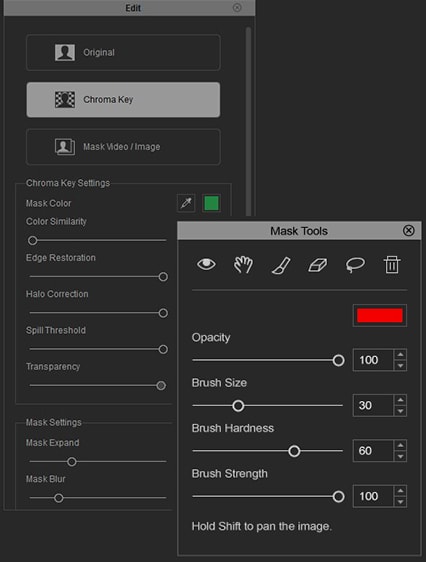Screen dimensions: 426x562
Task: Decrease Opacity with down arrow
Action: pos(400,366)
